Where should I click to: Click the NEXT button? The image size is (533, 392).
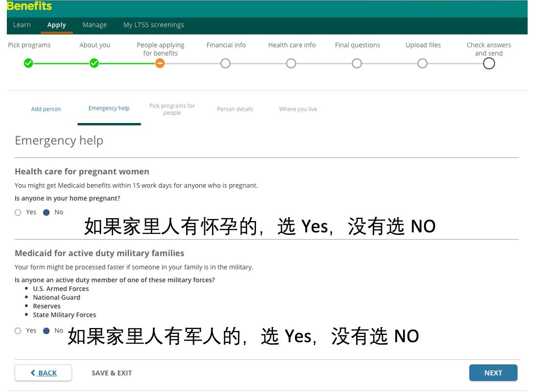(493, 372)
